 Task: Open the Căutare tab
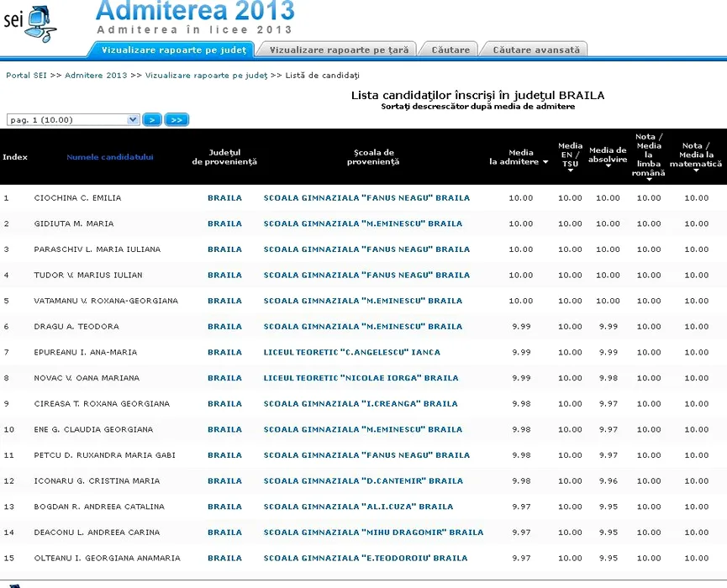(450, 50)
